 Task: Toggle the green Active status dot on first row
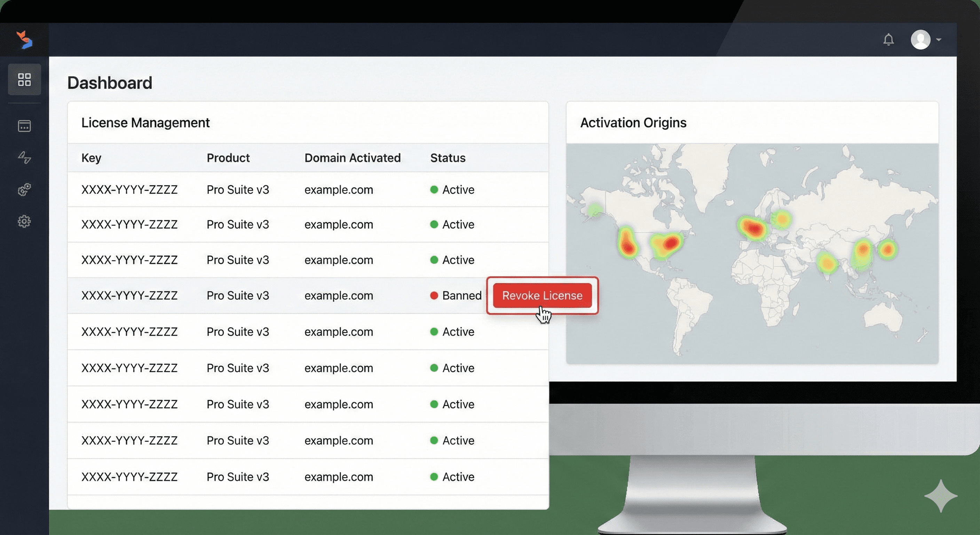[434, 189]
